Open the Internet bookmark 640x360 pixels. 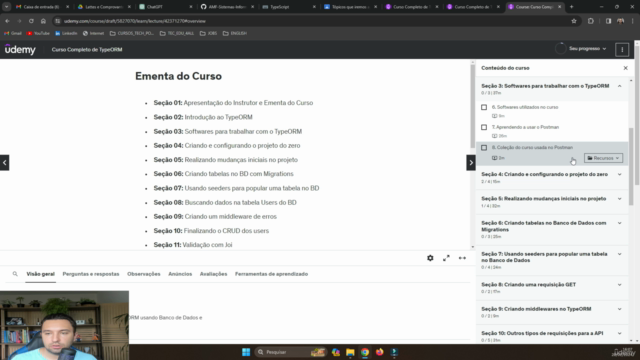click(93, 33)
